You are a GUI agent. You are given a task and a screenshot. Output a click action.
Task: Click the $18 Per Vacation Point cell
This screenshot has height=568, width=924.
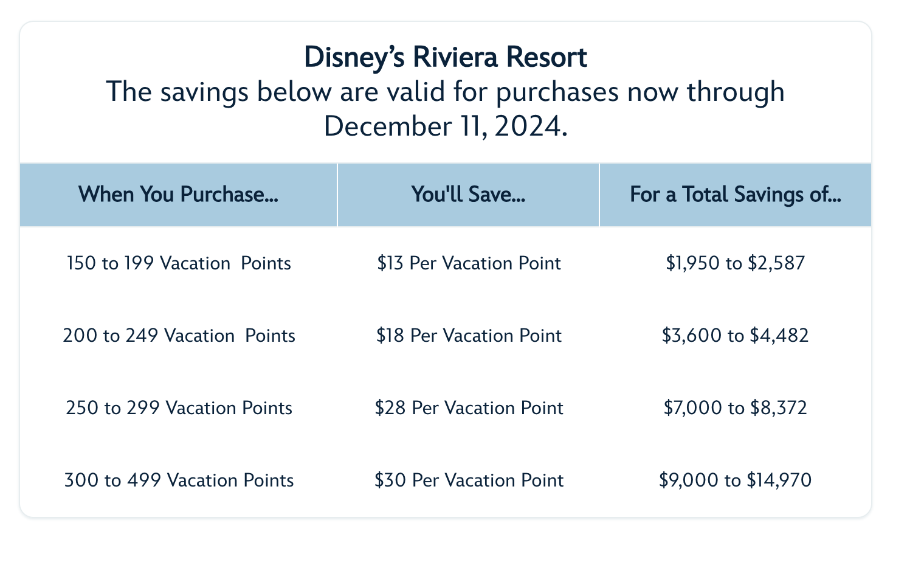(469, 336)
